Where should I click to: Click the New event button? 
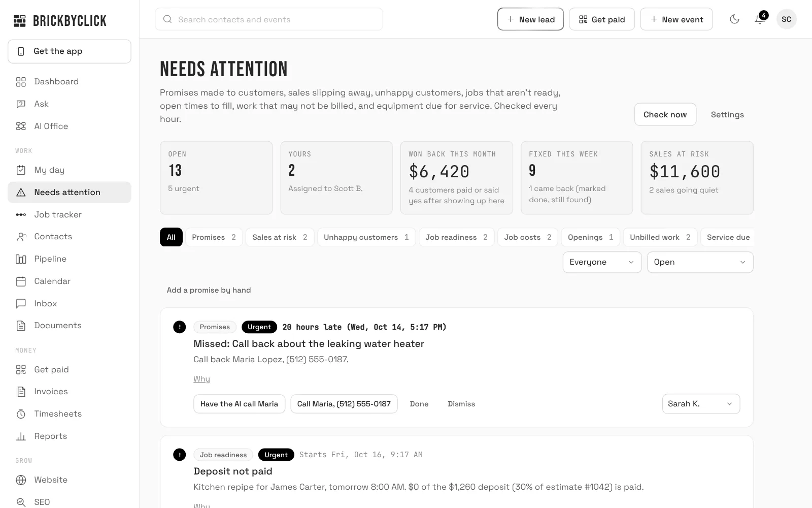[676, 19]
